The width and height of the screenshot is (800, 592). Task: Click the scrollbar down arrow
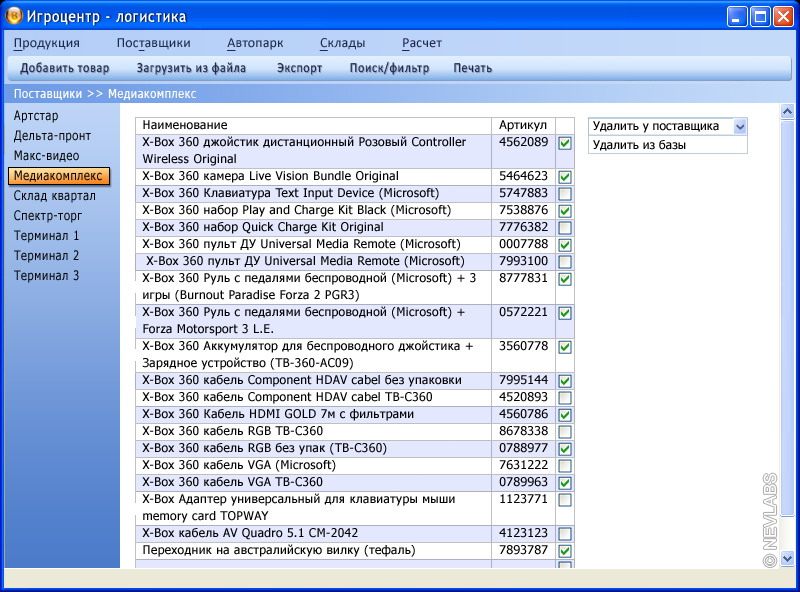[x=786, y=558]
